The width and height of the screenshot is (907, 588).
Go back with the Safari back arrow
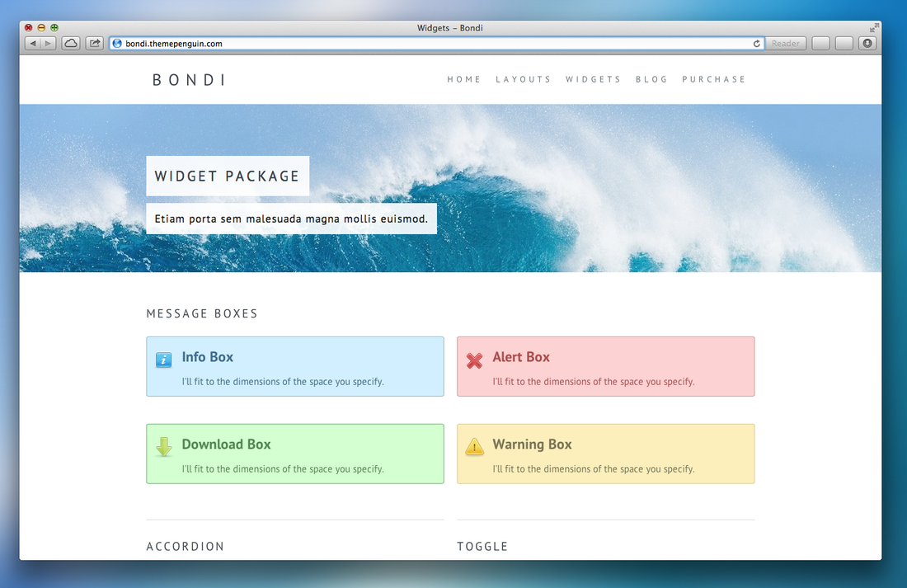click(x=32, y=44)
